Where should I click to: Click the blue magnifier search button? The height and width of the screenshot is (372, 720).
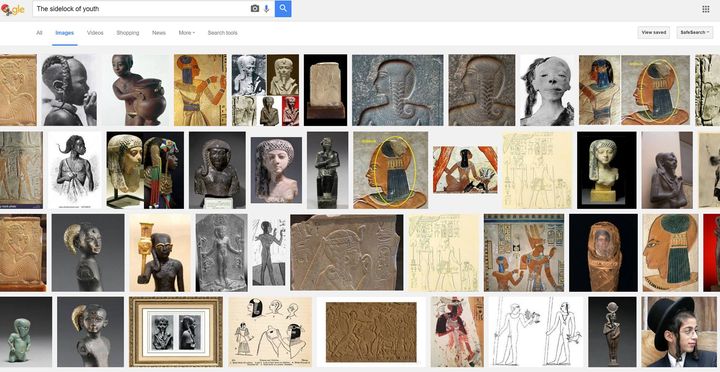coord(283,9)
